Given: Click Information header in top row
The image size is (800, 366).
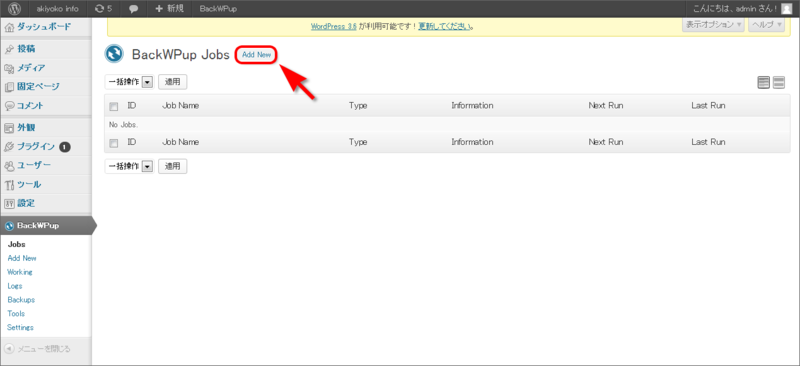Looking at the screenshot, I should [472, 106].
